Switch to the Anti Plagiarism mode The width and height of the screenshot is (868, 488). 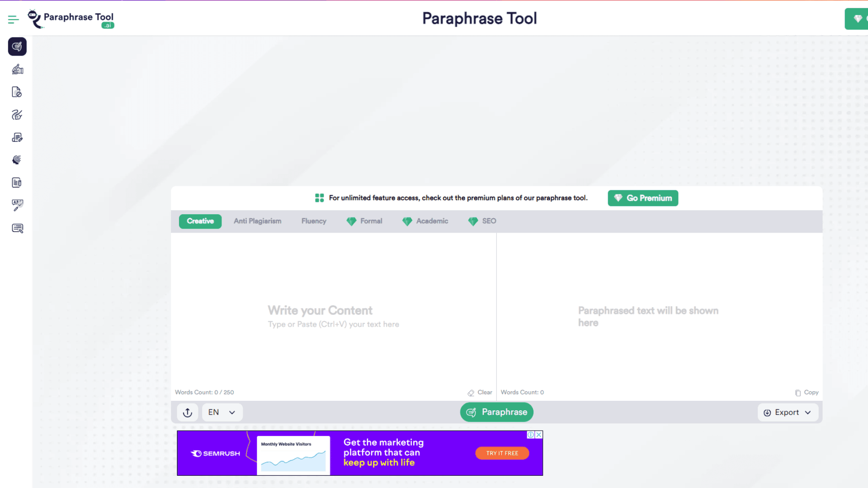click(257, 221)
